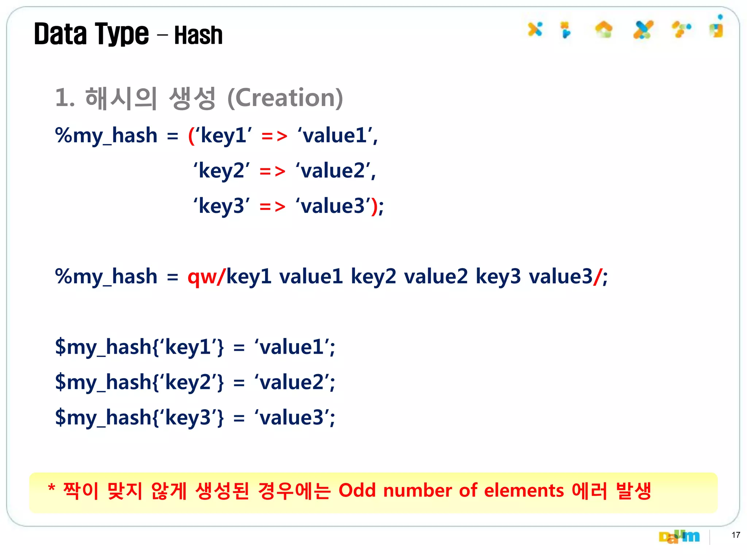
Task: Click the icon with blue dot on top
Action: click(717, 26)
